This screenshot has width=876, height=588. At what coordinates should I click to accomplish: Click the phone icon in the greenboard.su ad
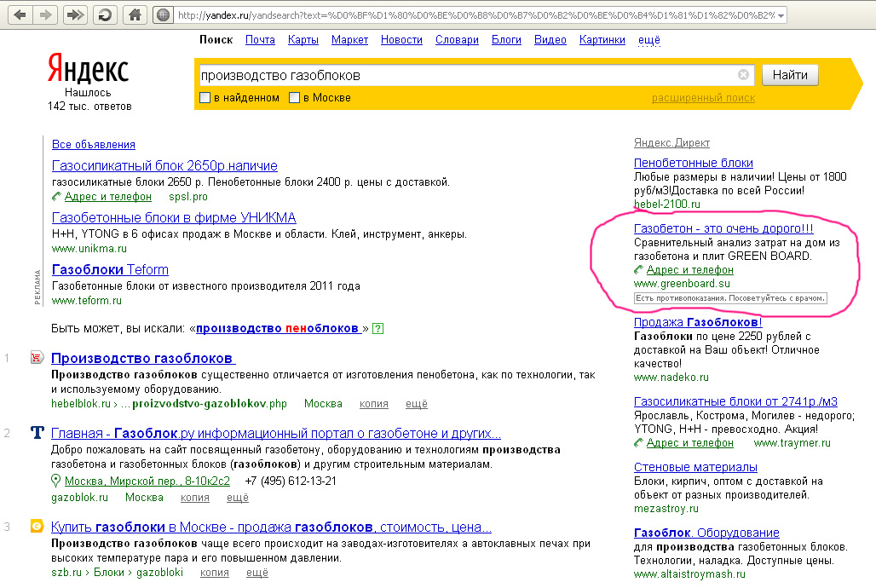tap(638, 270)
